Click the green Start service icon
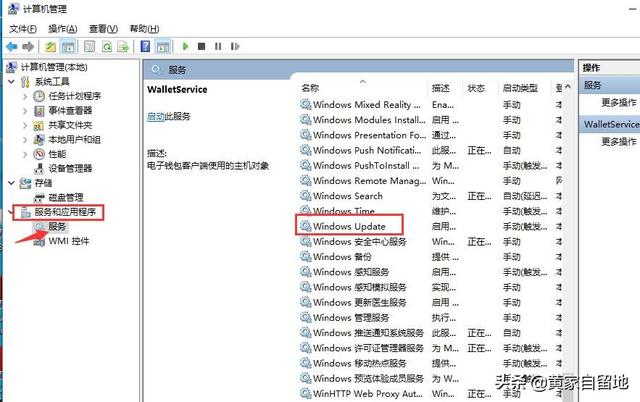Viewport: 640px width, 402px height. (185, 47)
